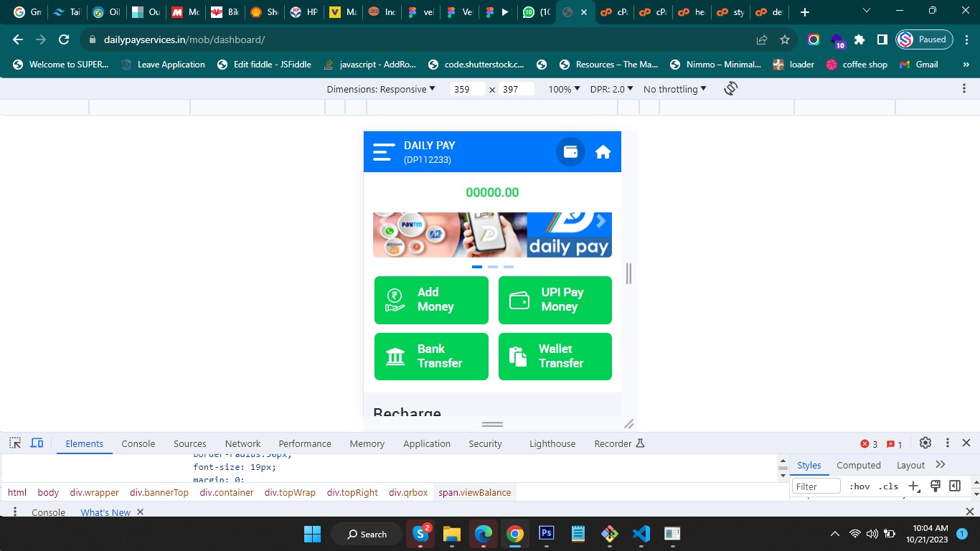This screenshot has width=980, height=551.
Task: Toggle the device toolbar icon
Action: coord(37,443)
